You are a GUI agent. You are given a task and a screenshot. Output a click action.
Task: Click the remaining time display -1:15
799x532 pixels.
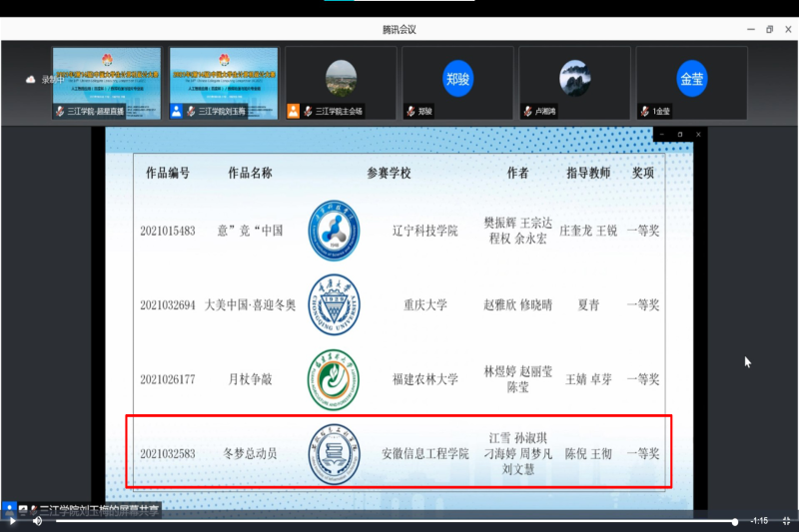[x=759, y=521]
